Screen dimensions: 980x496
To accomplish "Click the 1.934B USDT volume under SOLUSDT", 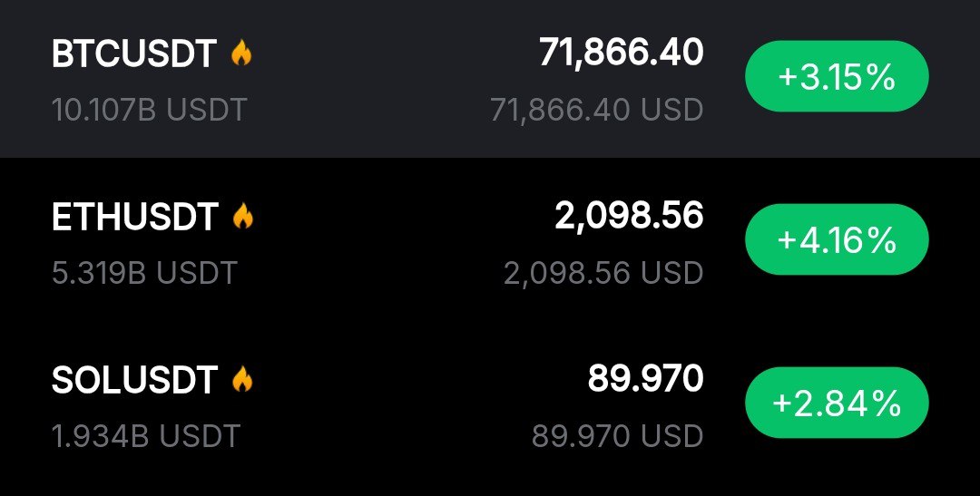I will (145, 435).
